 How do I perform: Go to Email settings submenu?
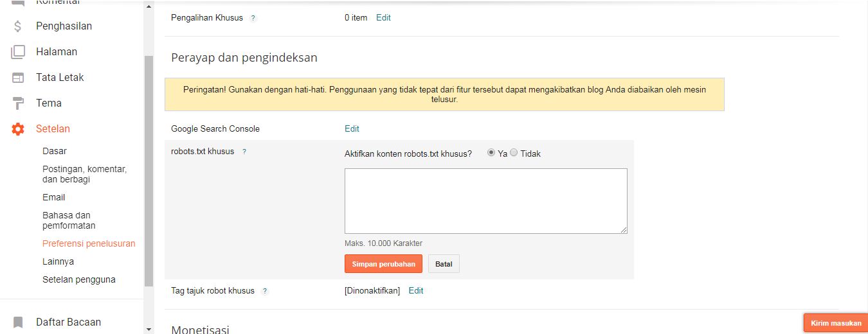pyautogui.click(x=54, y=197)
